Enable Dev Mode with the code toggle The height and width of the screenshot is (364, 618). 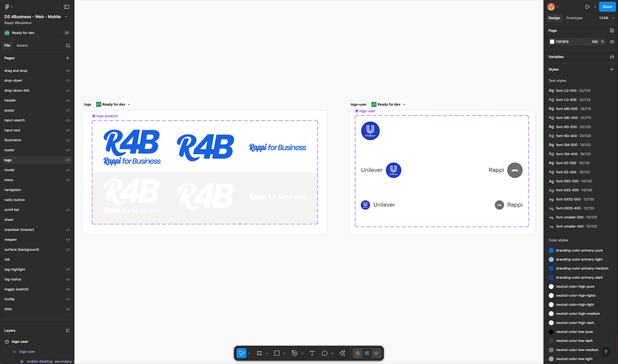point(376,353)
